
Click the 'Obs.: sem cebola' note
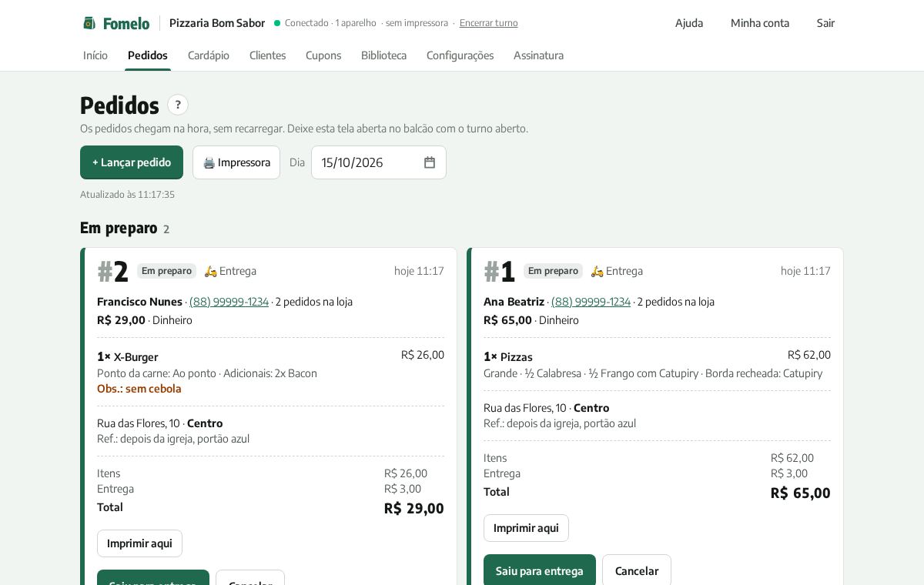pos(139,389)
